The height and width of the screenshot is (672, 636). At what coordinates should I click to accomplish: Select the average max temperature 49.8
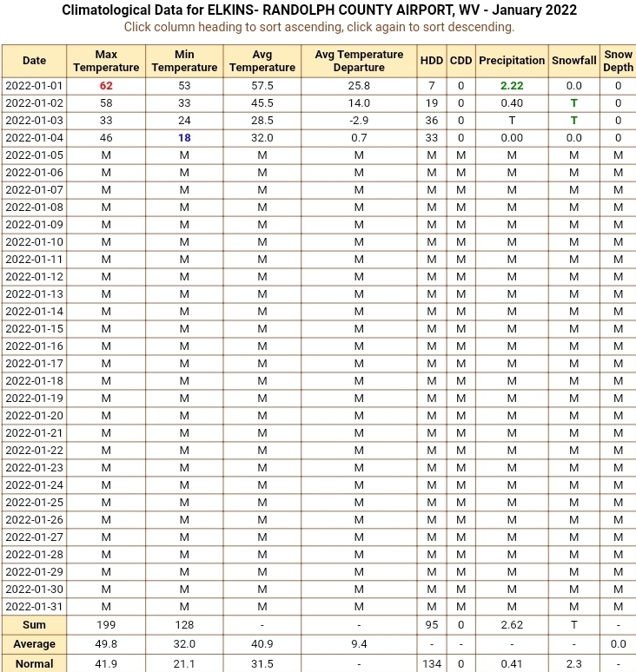(106, 644)
